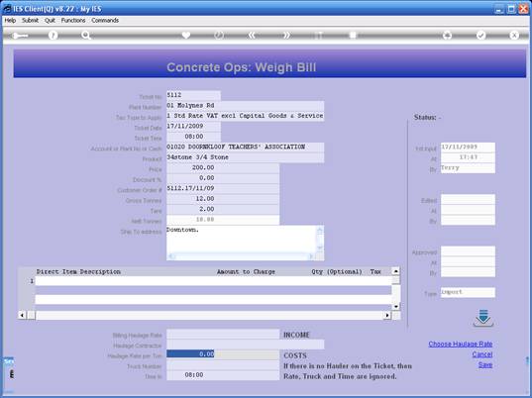Click the magnifier search icon
This screenshot has width=532, height=398.
tap(86, 35)
